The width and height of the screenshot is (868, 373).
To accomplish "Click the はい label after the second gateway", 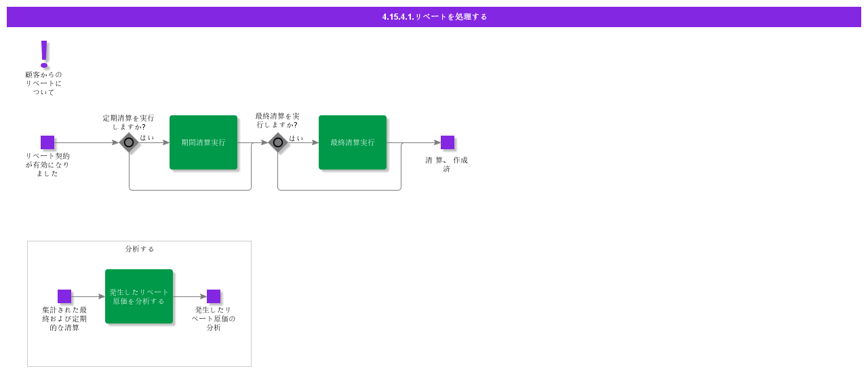I will click(x=296, y=138).
